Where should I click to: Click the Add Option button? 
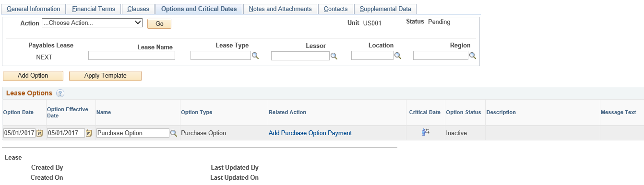(x=33, y=76)
